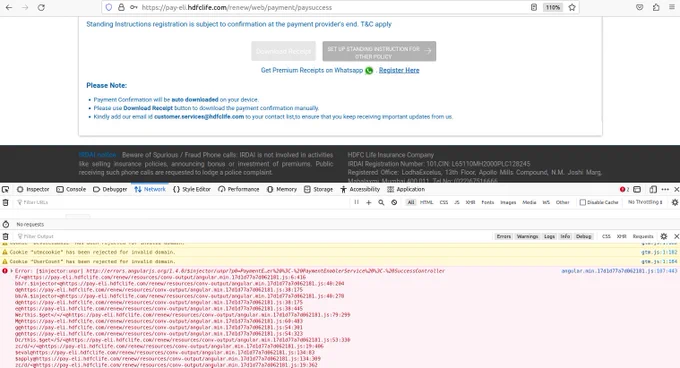
Task: Reload the current page
Action: pos(41,7)
